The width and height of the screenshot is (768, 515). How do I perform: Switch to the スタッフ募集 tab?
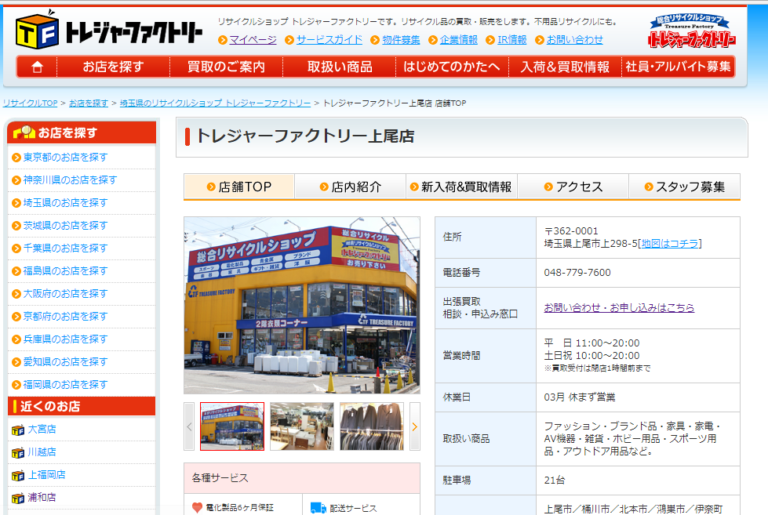pos(684,187)
